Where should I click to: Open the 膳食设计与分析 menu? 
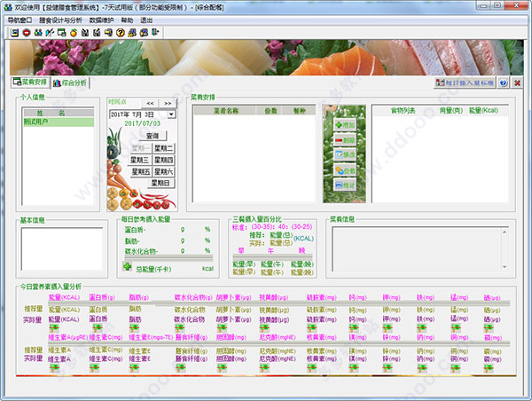[60, 20]
